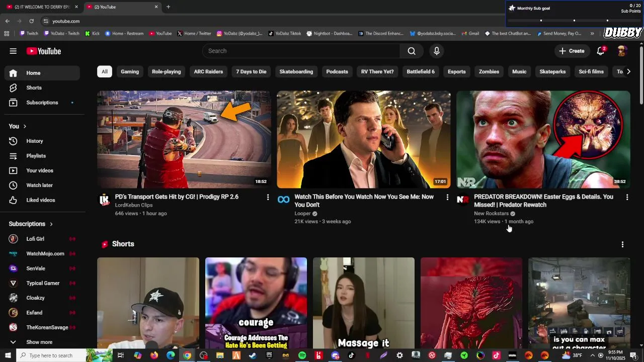Open Spotify from the taskbar

(x=302, y=355)
